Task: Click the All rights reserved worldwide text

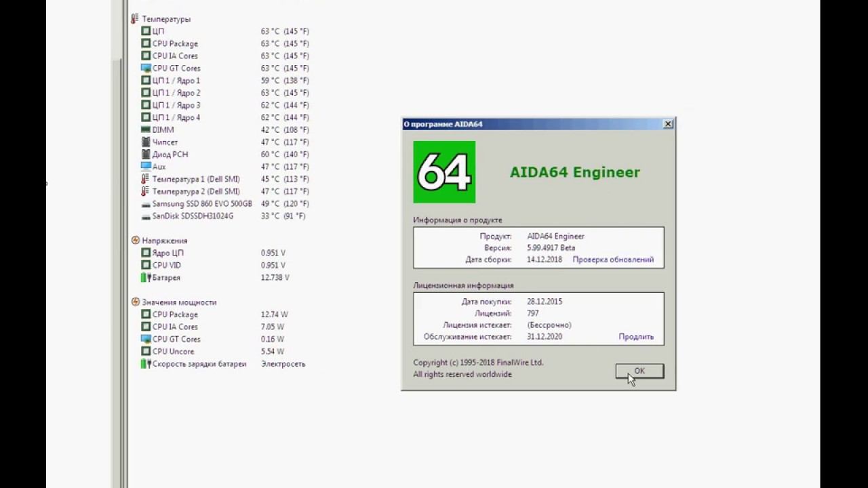Action: [462, 374]
